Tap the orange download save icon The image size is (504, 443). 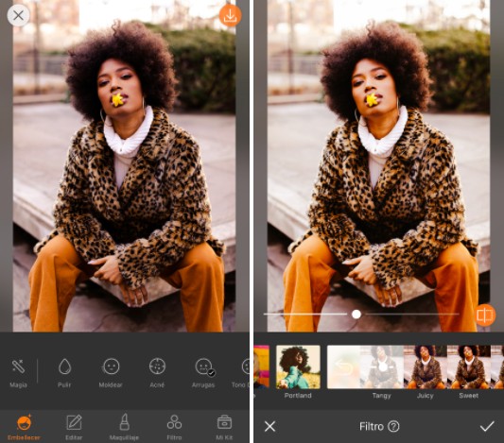pos(230,15)
